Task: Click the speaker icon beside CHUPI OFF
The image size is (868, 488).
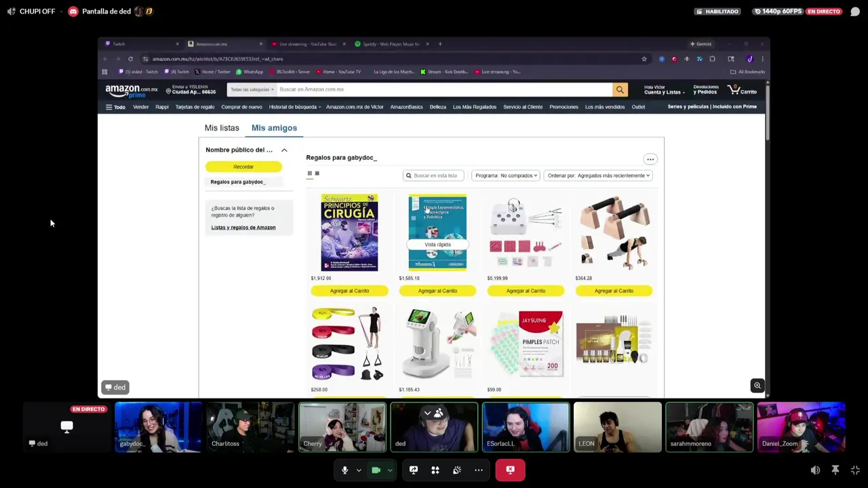Action: click(11, 12)
